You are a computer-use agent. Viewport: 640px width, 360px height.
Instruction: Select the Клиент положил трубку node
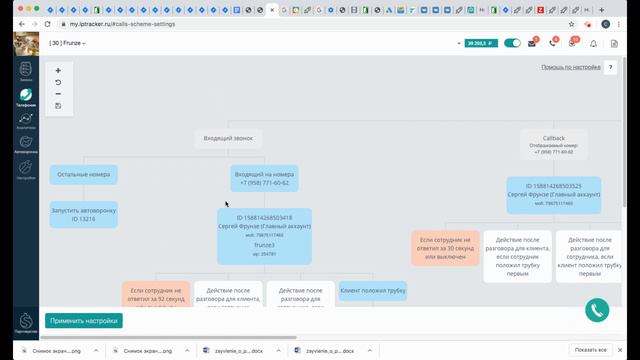pyautogui.click(x=373, y=291)
